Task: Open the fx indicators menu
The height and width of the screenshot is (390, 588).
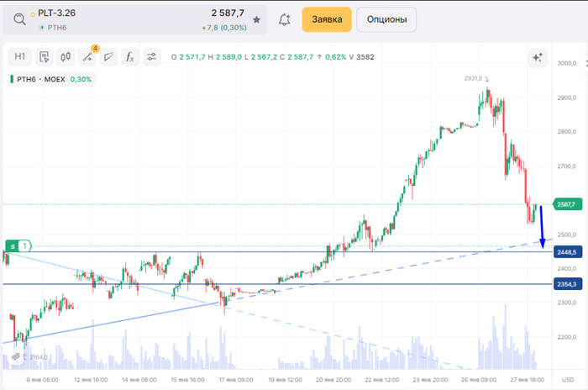Action: pyautogui.click(x=130, y=57)
